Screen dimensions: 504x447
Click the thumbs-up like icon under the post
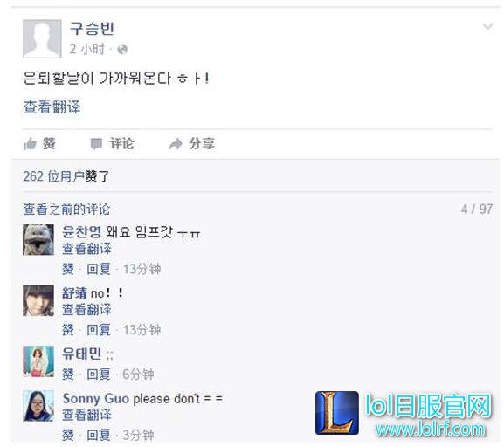point(30,144)
